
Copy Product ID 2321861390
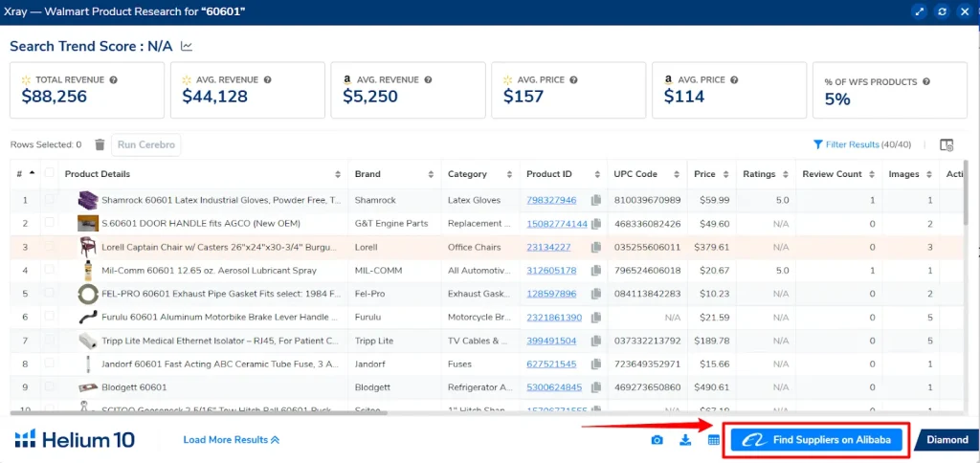click(x=596, y=318)
